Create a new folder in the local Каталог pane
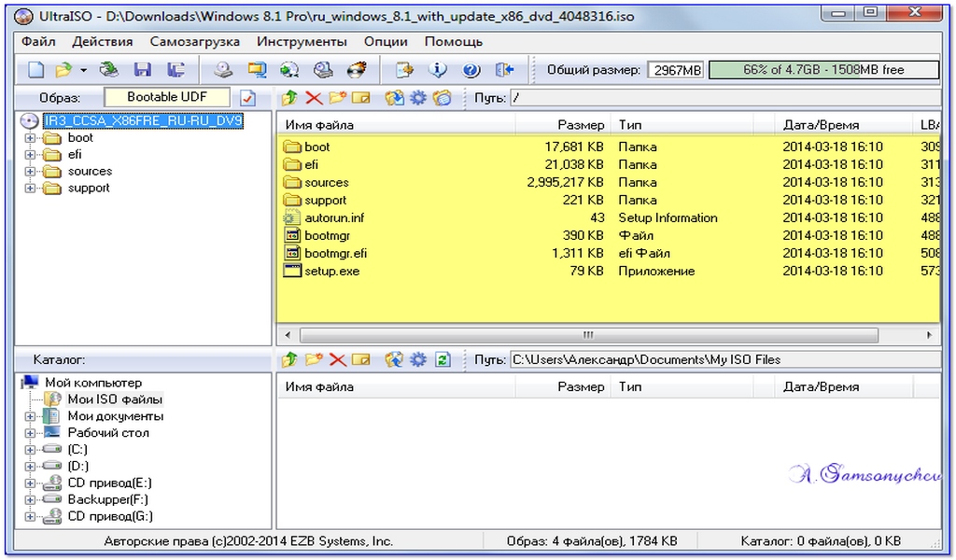This screenshot has width=956, height=560. point(314,359)
